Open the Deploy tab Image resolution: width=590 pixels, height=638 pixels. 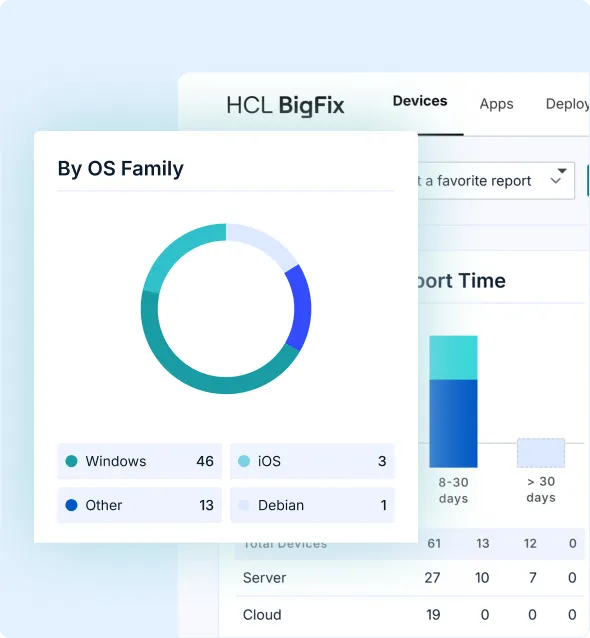567,104
